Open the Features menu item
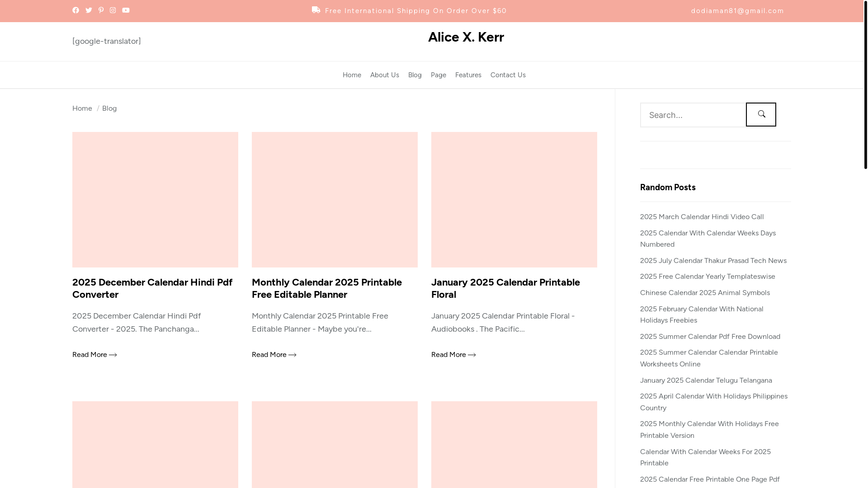The image size is (868, 488). pyautogui.click(x=468, y=75)
